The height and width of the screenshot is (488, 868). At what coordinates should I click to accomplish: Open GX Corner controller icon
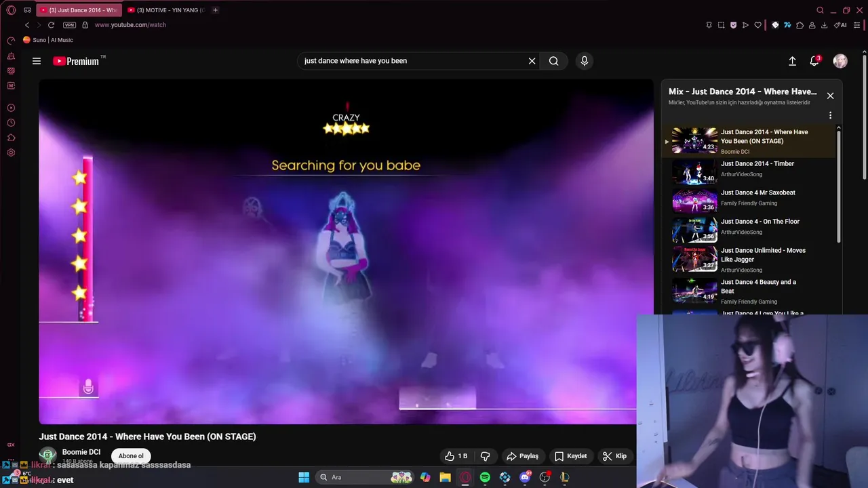[x=28, y=10]
